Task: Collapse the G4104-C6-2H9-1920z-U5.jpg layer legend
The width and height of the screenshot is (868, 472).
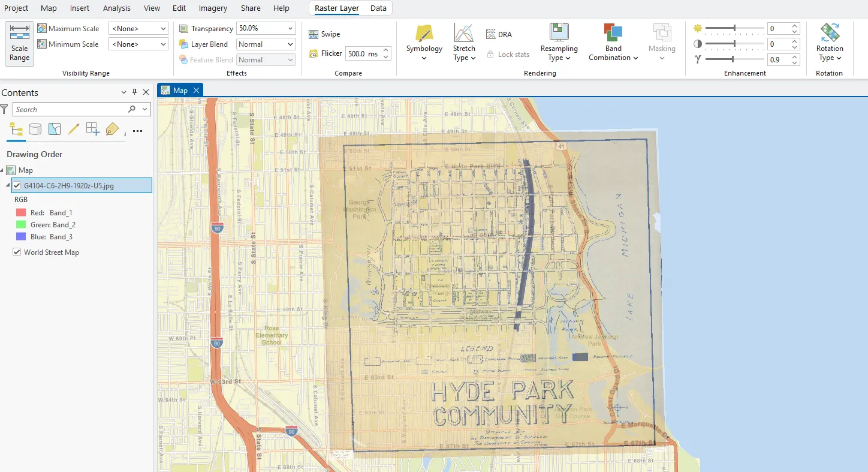Action: [x=8, y=185]
